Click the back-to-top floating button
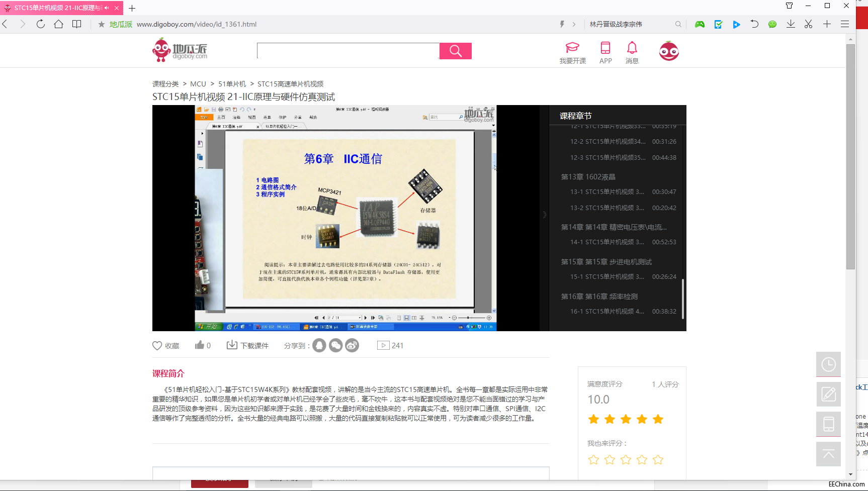The width and height of the screenshot is (868, 491). click(828, 454)
